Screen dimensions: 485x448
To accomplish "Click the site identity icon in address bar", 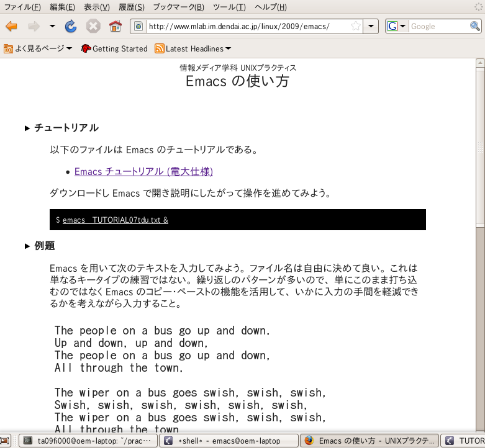I will click(138, 27).
